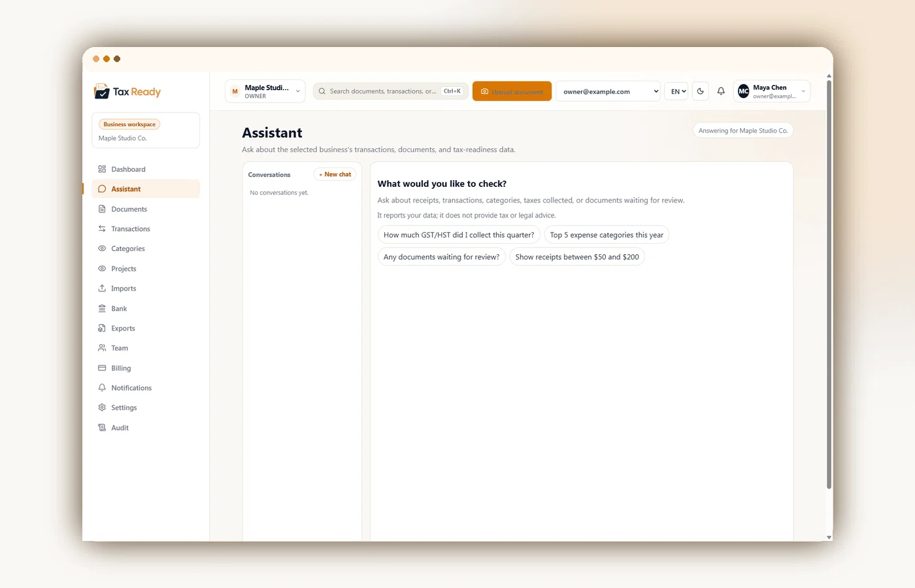Click the 'Assistant' page title
The width and height of the screenshot is (915, 588).
(x=272, y=133)
